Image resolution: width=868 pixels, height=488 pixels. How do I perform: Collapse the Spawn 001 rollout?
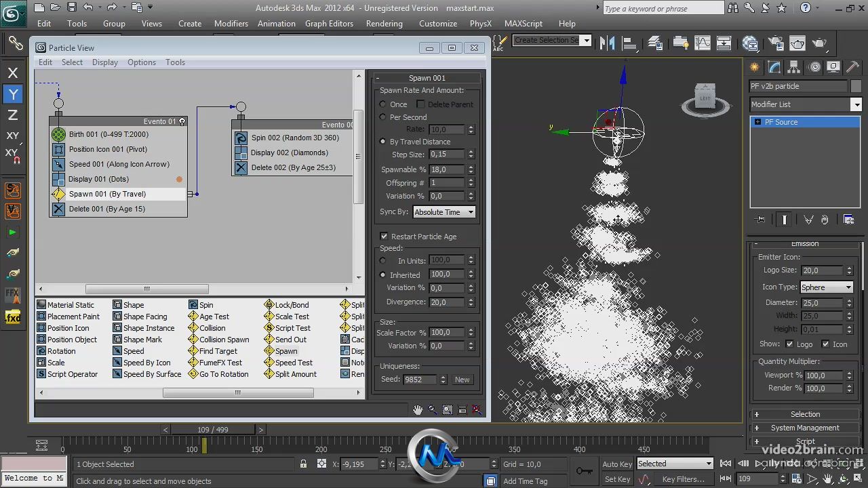click(x=427, y=78)
